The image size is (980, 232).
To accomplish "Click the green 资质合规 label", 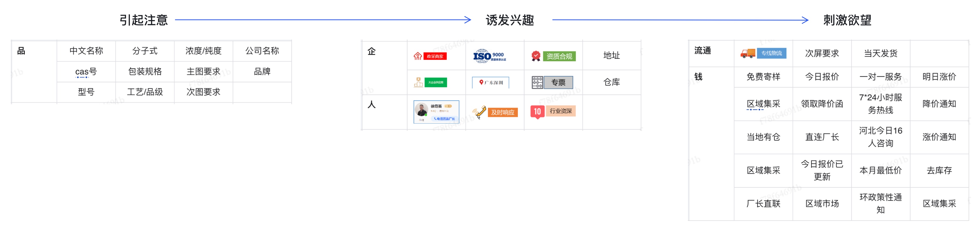I will point(559,56).
